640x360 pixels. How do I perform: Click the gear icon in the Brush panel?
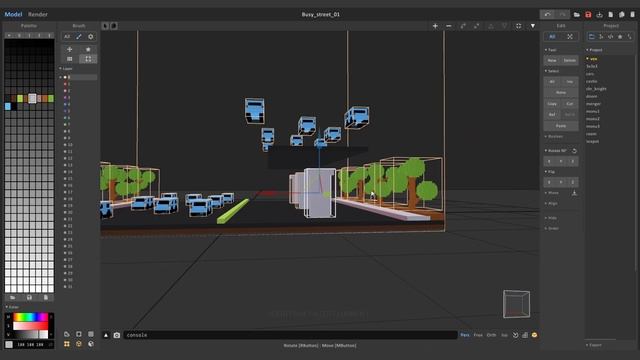coord(91,37)
